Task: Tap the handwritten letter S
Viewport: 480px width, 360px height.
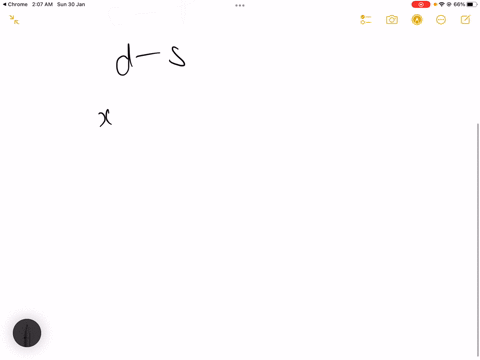Action: pos(177,56)
